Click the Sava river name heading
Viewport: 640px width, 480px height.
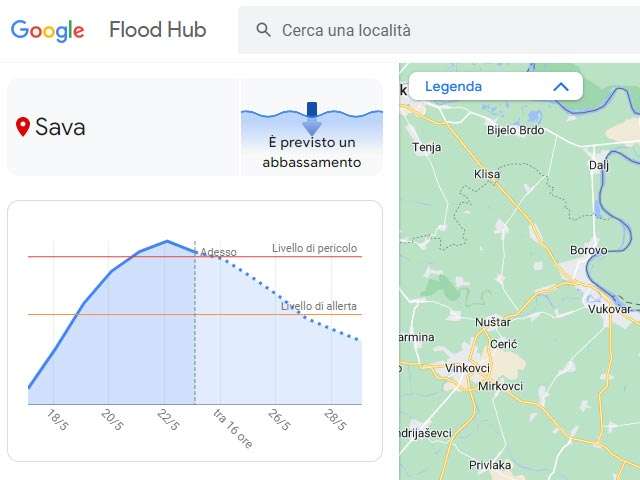pyautogui.click(x=60, y=127)
